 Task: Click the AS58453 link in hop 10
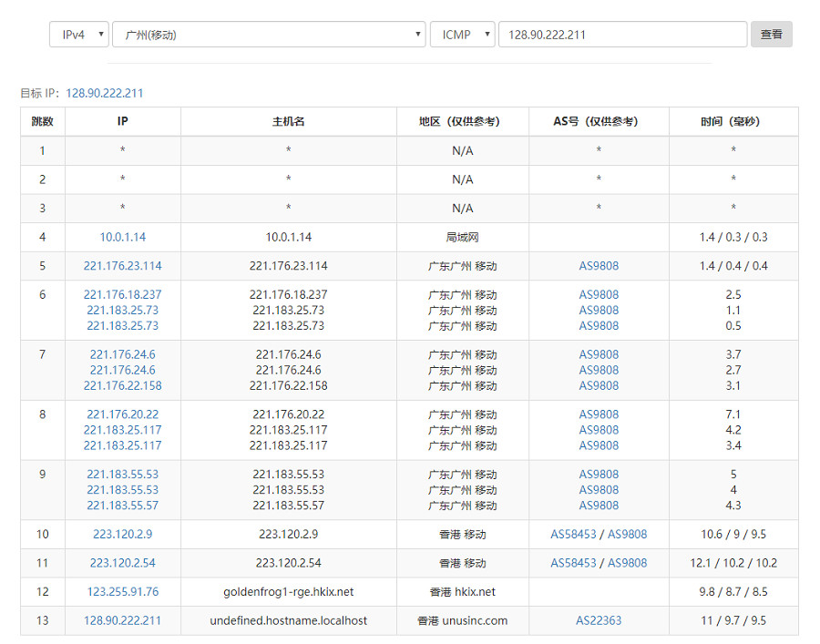tap(573, 534)
